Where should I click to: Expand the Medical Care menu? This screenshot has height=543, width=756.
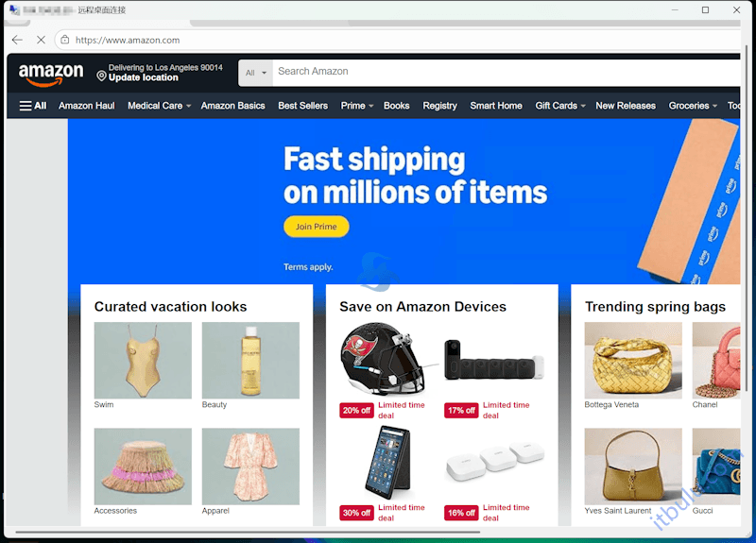tap(159, 106)
